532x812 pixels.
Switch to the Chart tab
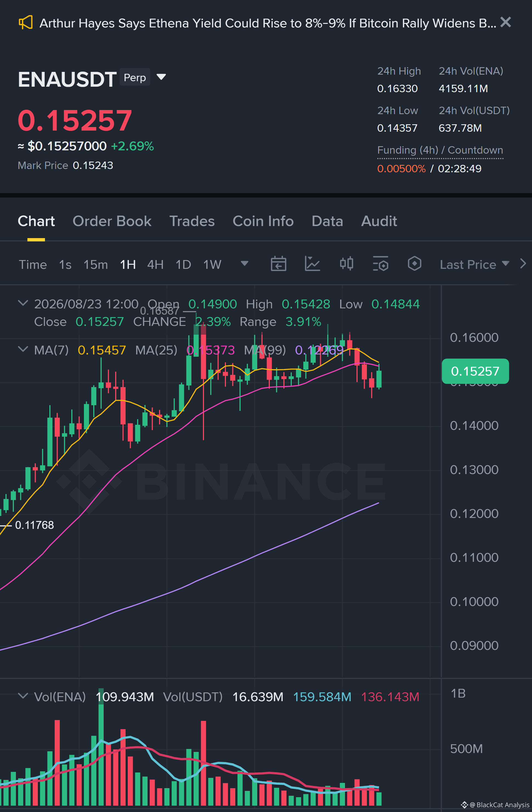[x=36, y=221]
